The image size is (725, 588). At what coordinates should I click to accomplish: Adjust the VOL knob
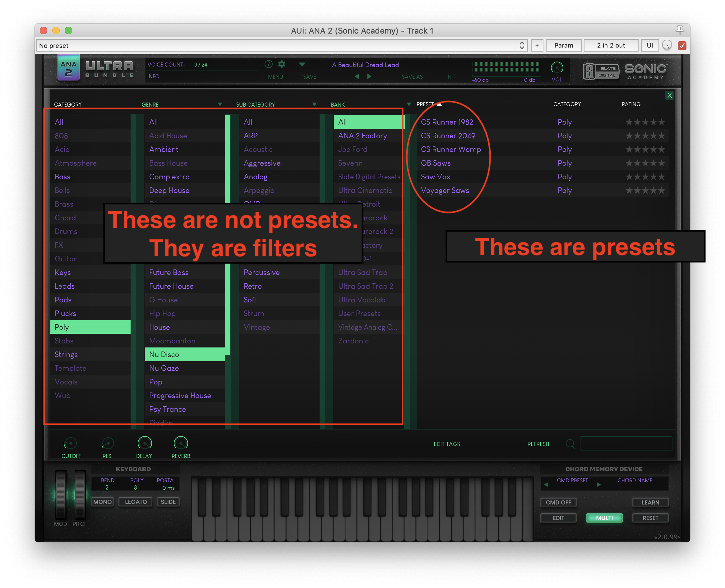tap(557, 68)
